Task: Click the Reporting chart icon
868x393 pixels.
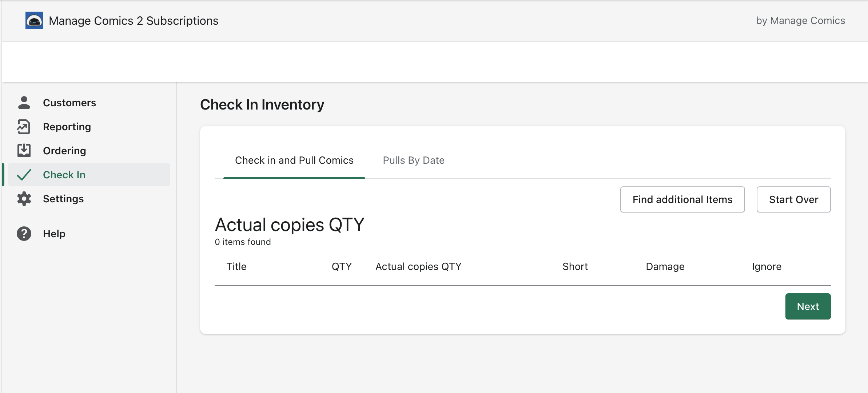Action: (x=24, y=127)
